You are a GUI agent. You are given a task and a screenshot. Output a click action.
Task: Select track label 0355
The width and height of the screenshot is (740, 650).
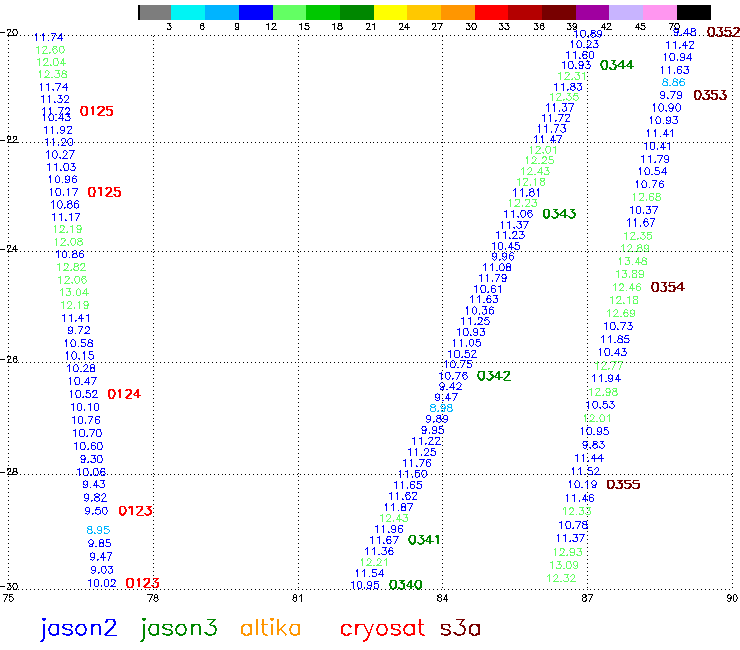(x=623, y=485)
